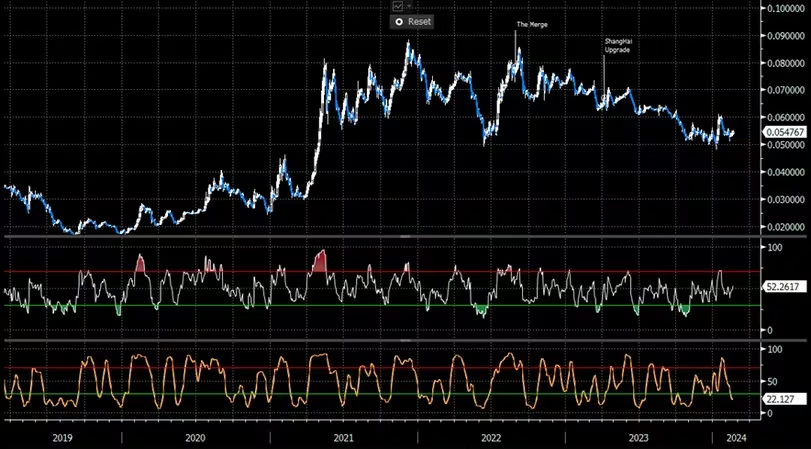
Task: Click the circle icon inside Reset
Action: coord(400,22)
